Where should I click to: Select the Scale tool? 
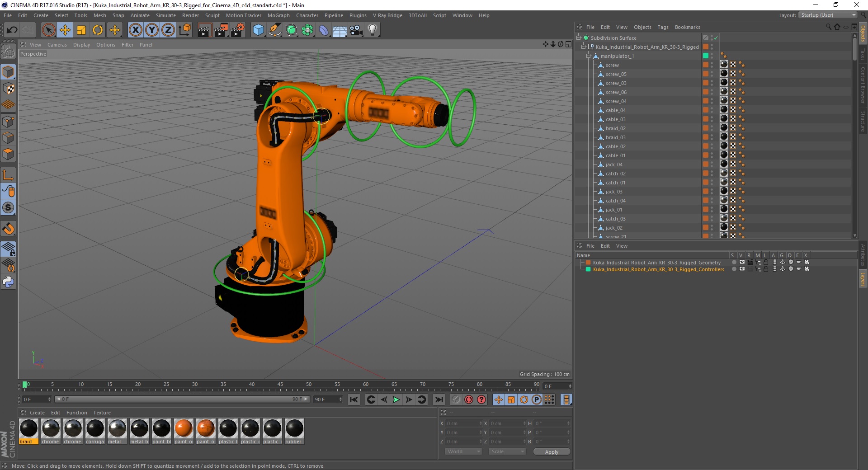[x=81, y=30]
